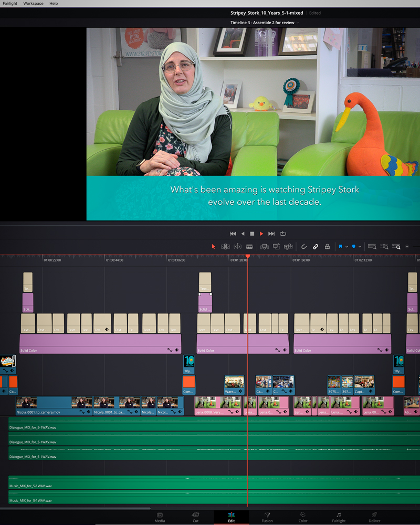The width and height of the screenshot is (420, 525).
Task: Switch to the Fairlight page tab
Action: (339, 517)
